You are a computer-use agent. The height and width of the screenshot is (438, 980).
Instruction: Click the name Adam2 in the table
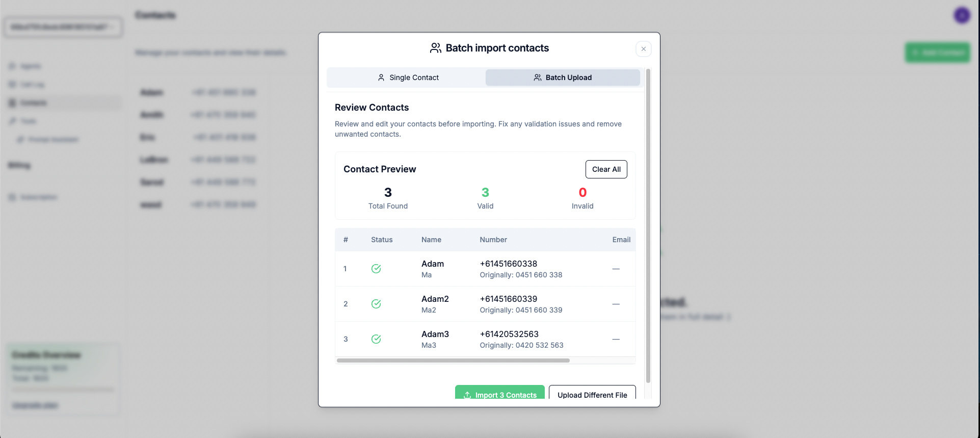tap(435, 299)
